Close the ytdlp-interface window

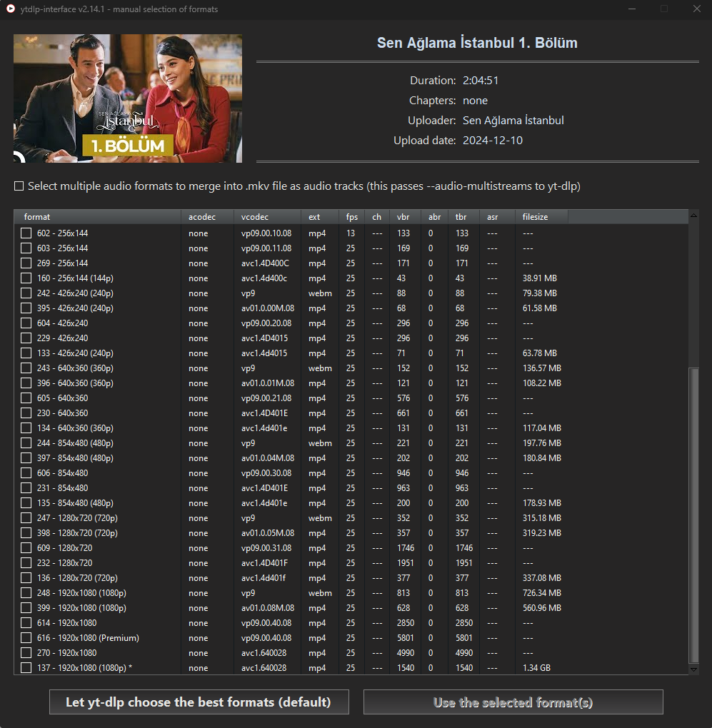(697, 9)
